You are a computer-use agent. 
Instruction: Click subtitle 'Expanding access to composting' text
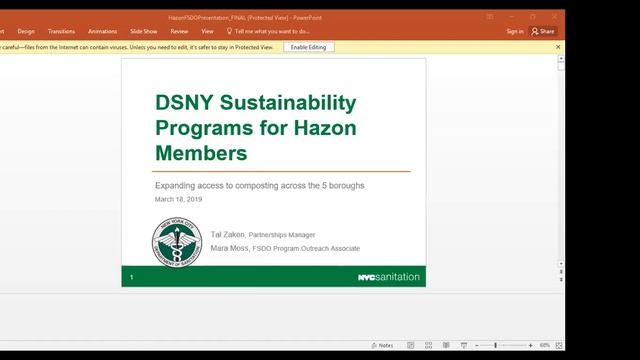pyautogui.click(x=260, y=185)
